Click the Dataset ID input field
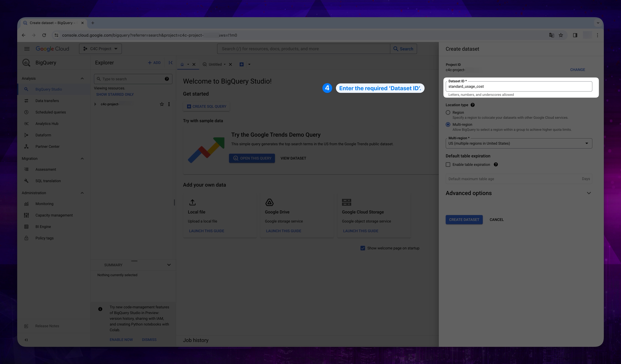Image resolution: width=621 pixels, height=364 pixels. pyautogui.click(x=519, y=86)
